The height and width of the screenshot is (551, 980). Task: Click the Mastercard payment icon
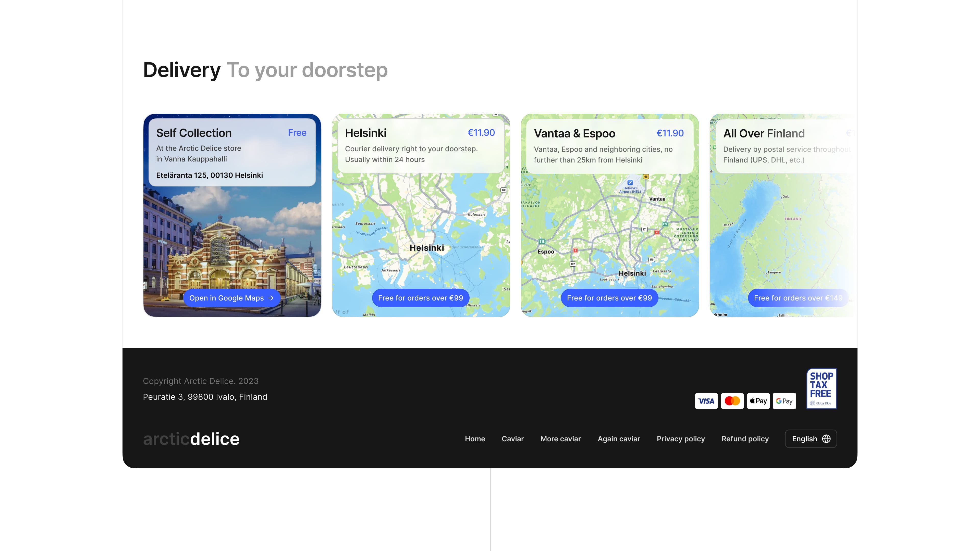732,400
